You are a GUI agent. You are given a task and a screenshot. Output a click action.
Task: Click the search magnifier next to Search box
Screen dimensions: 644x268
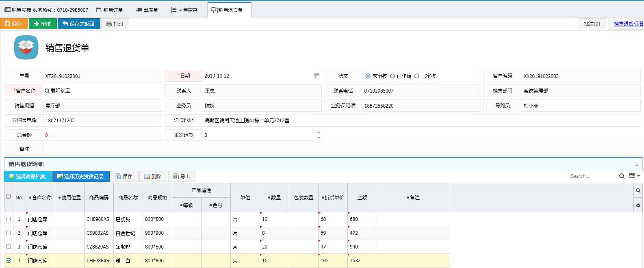tap(622, 176)
